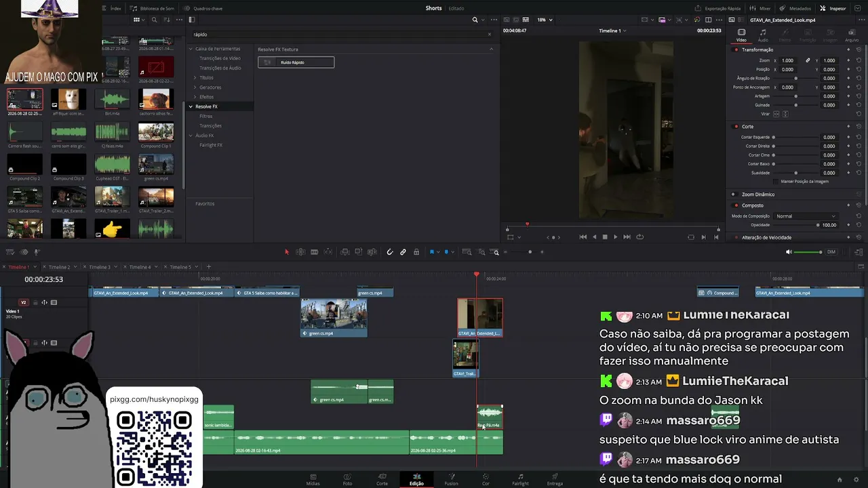Click Exportação Rápida

(717, 8)
